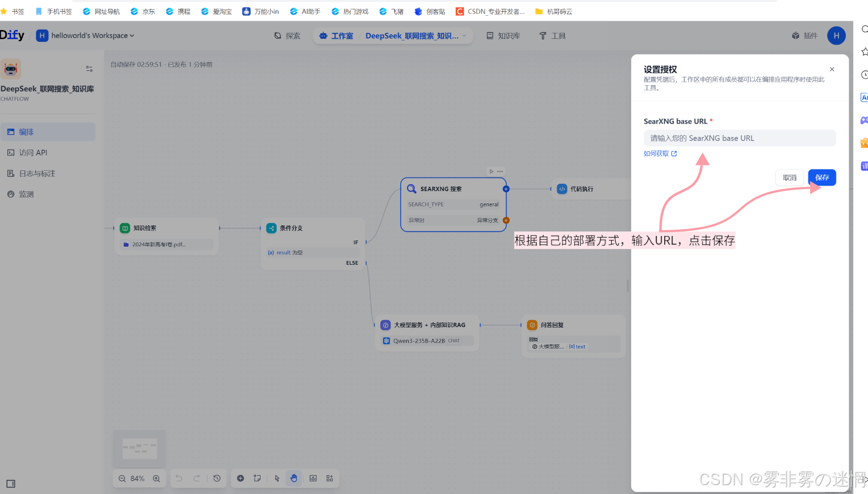This screenshot has height=494, width=868.
Task: Open the 工具 tab
Action: tap(552, 35)
